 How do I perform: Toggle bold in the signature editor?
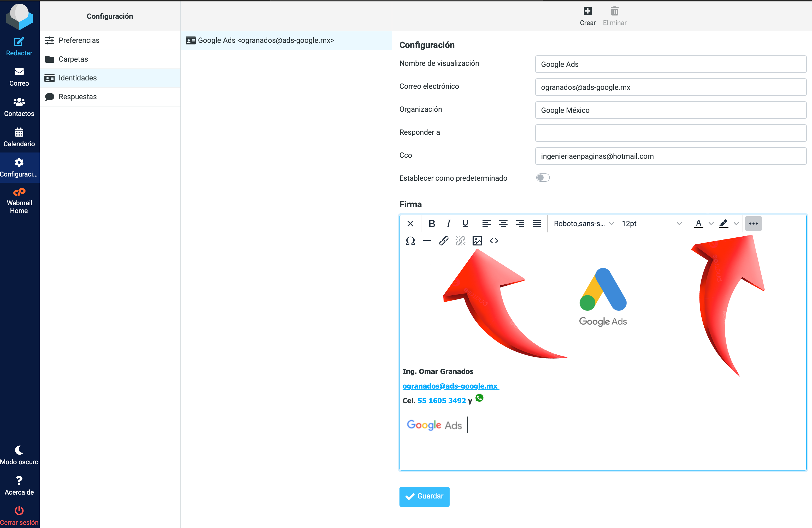(432, 224)
